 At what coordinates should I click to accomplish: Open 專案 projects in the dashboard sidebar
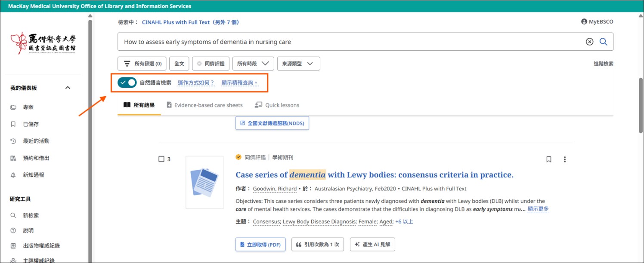point(28,107)
